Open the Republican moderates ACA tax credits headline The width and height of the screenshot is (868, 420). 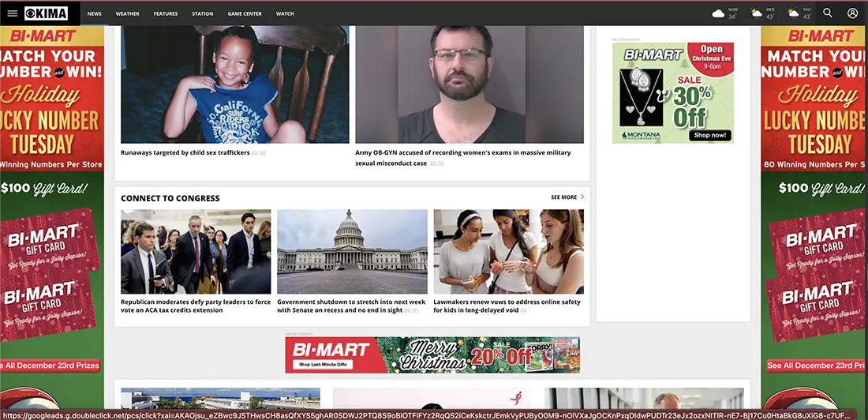point(196,306)
